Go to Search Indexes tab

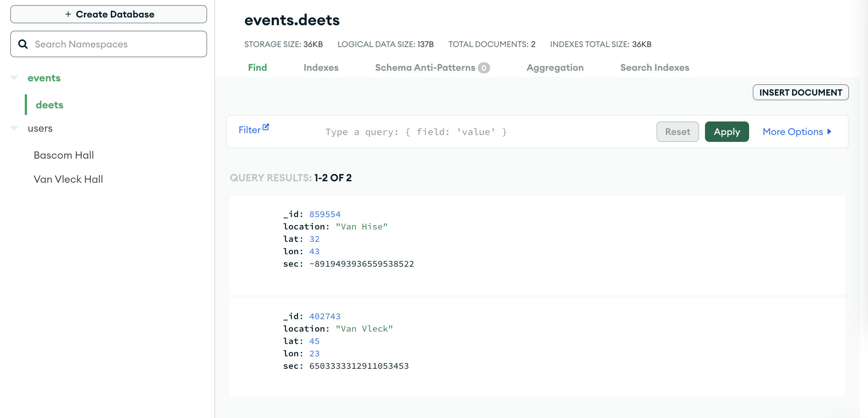click(x=654, y=67)
